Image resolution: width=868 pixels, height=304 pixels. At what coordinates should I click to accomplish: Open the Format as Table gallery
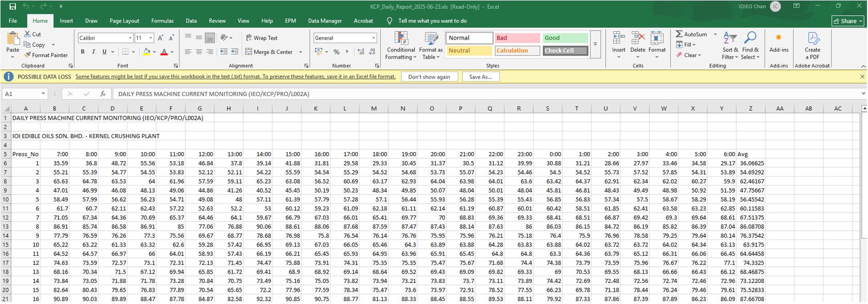pyautogui.click(x=431, y=39)
